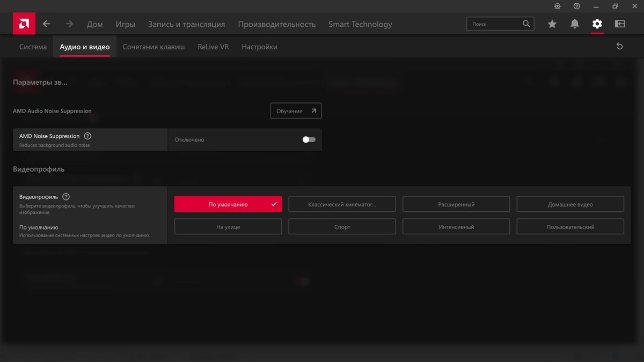Open favorites star icon
The height and width of the screenshot is (362, 644).
pos(552,24)
